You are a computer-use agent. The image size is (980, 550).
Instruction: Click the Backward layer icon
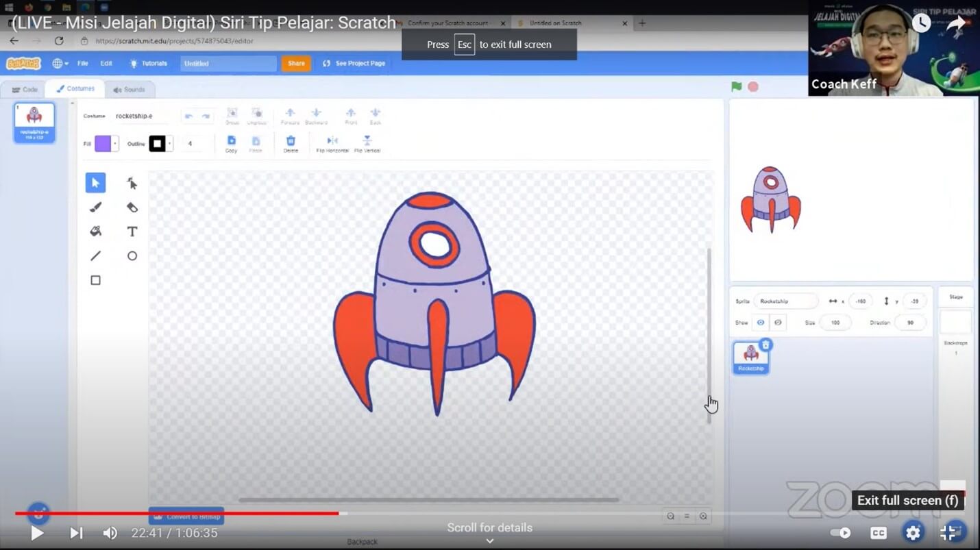tap(316, 115)
